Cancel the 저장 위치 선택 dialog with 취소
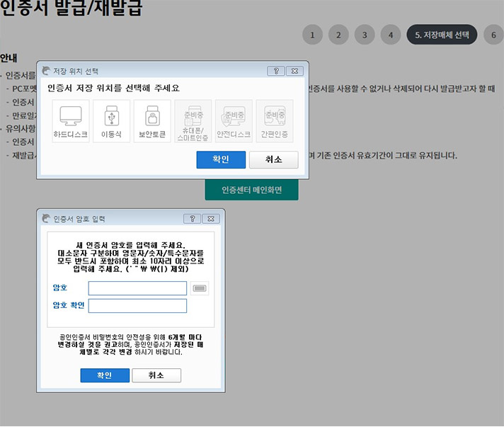This screenshot has height=427, width=504. pos(273,160)
